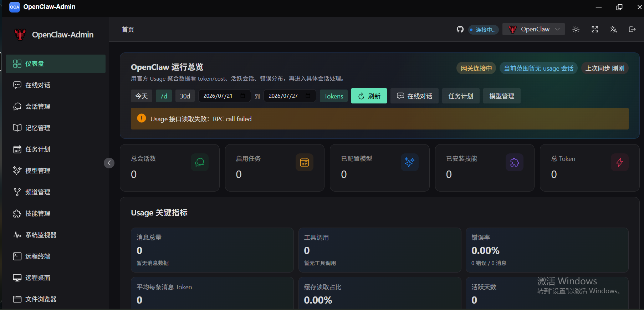Enter fullscreen mode via expand icon
Screen dimensions: 644x310
pyautogui.click(x=595, y=29)
